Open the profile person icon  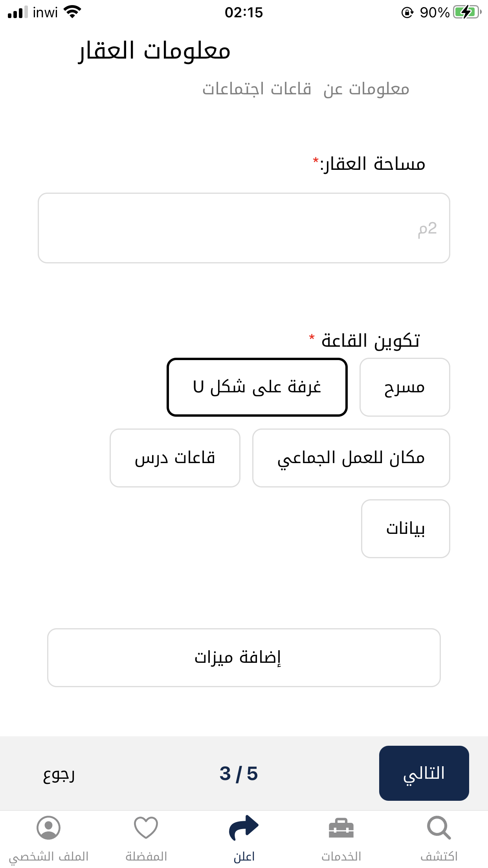click(x=48, y=827)
